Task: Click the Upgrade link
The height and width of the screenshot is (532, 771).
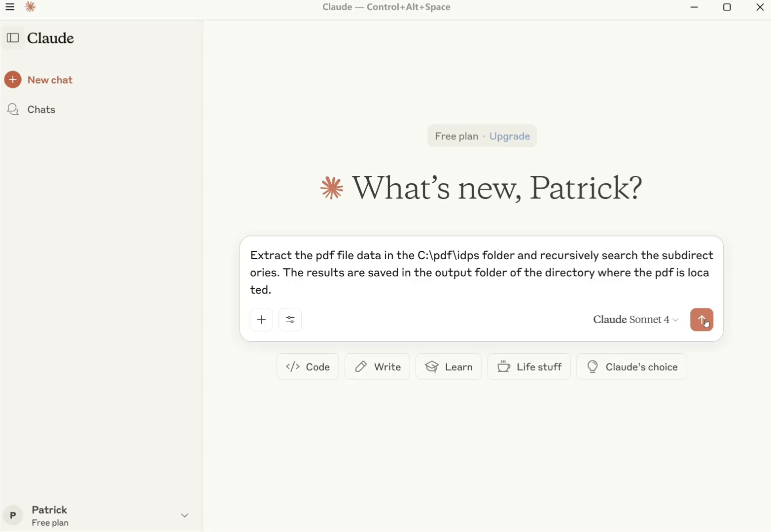Action: (x=510, y=136)
